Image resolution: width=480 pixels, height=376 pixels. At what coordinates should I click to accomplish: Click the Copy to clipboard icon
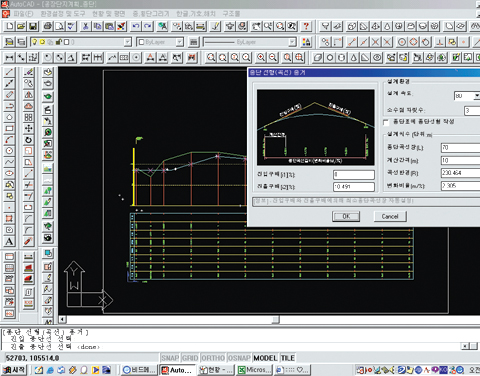click(98, 26)
